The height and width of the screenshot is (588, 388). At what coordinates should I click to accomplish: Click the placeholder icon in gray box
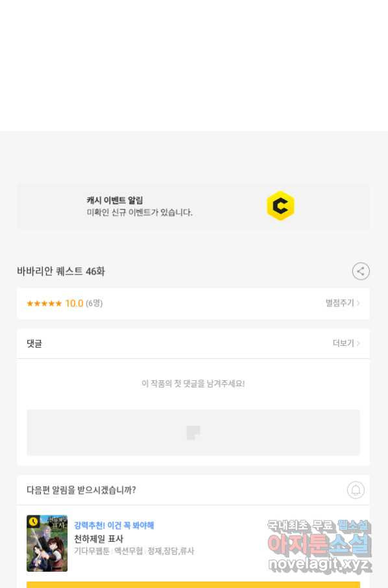coord(193,432)
